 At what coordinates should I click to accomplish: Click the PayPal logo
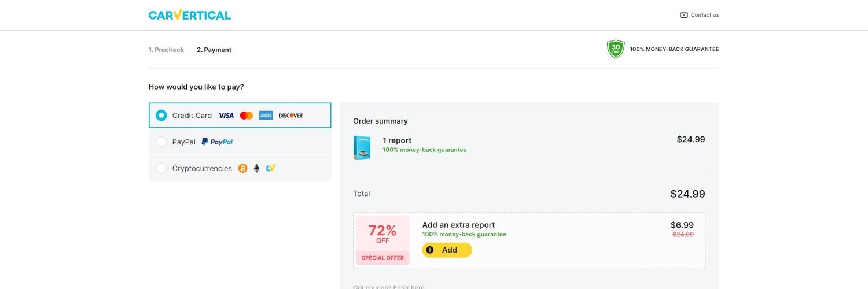[x=217, y=142]
